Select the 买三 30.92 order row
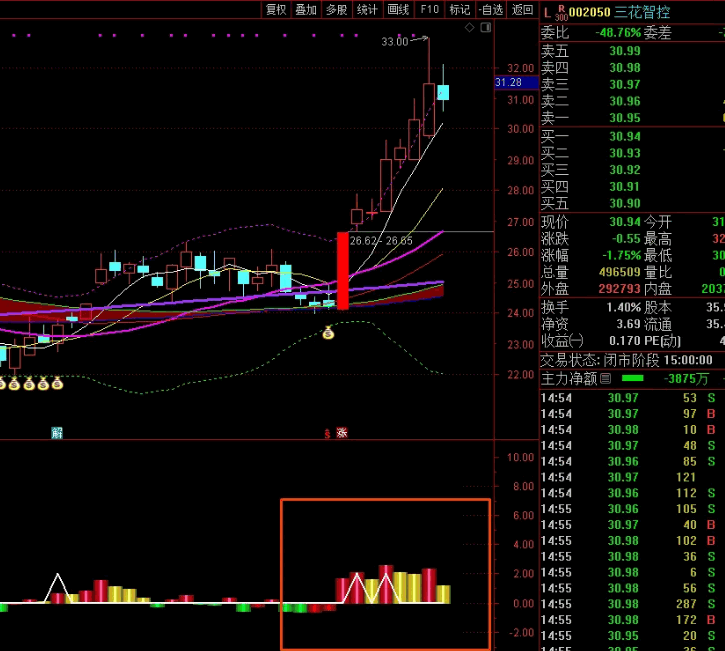725x651 pixels. click(x=632, y=170)
